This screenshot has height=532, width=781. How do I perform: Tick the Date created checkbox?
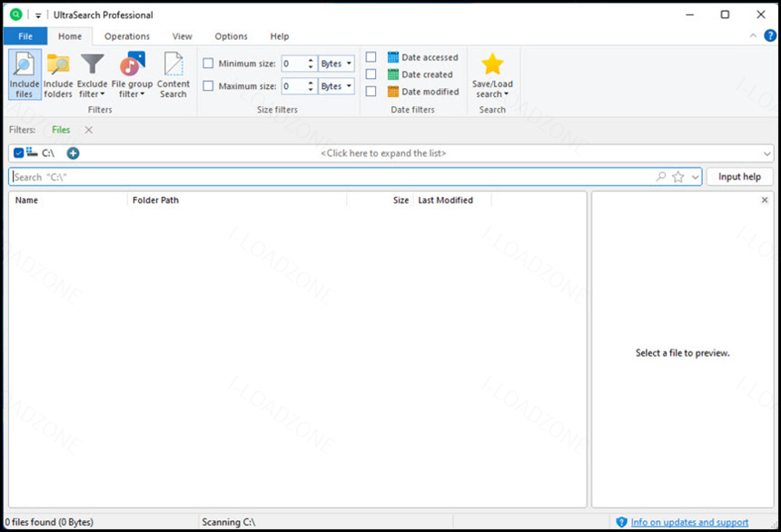pyautogui.click(x=371, y=74)
